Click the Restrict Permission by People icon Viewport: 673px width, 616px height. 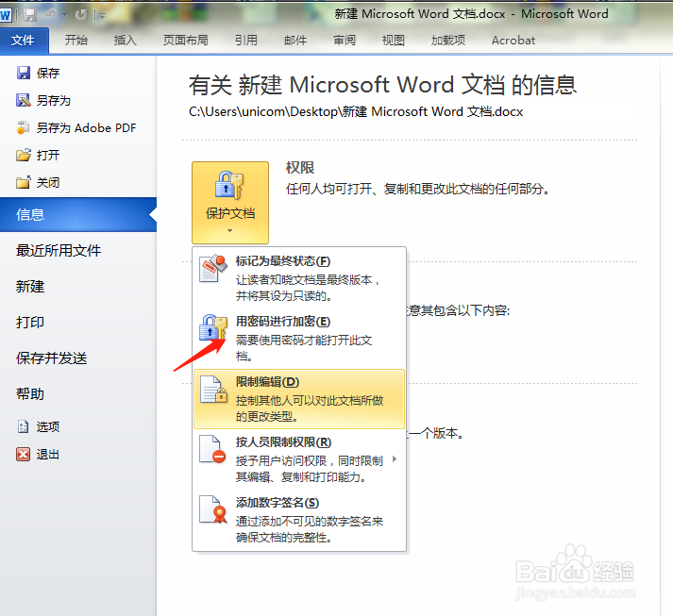click(x=213, y=450)
